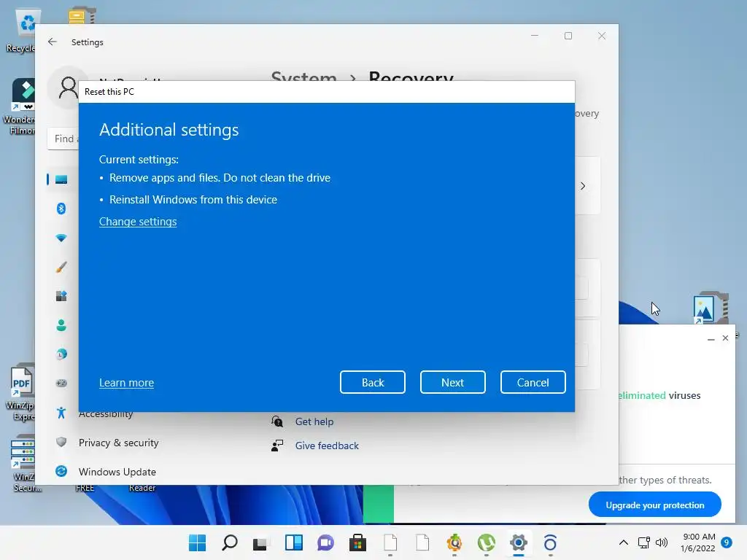Screen dimensions: 747x560
Task: Open Task View on taskbar
Action: click(261, 542)
